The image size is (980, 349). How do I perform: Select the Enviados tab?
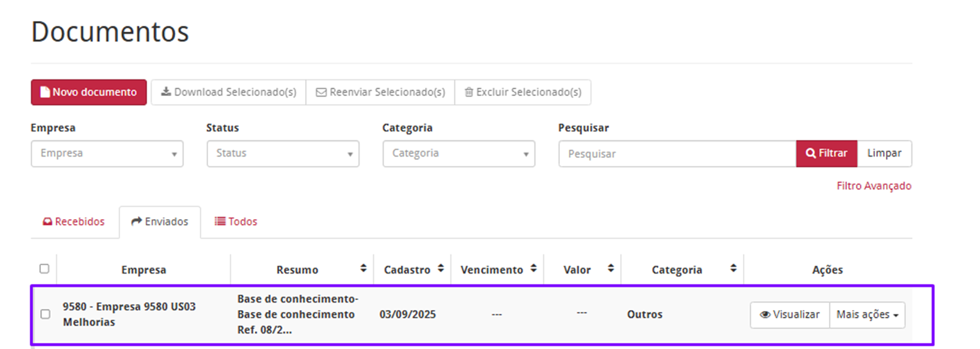160,222
